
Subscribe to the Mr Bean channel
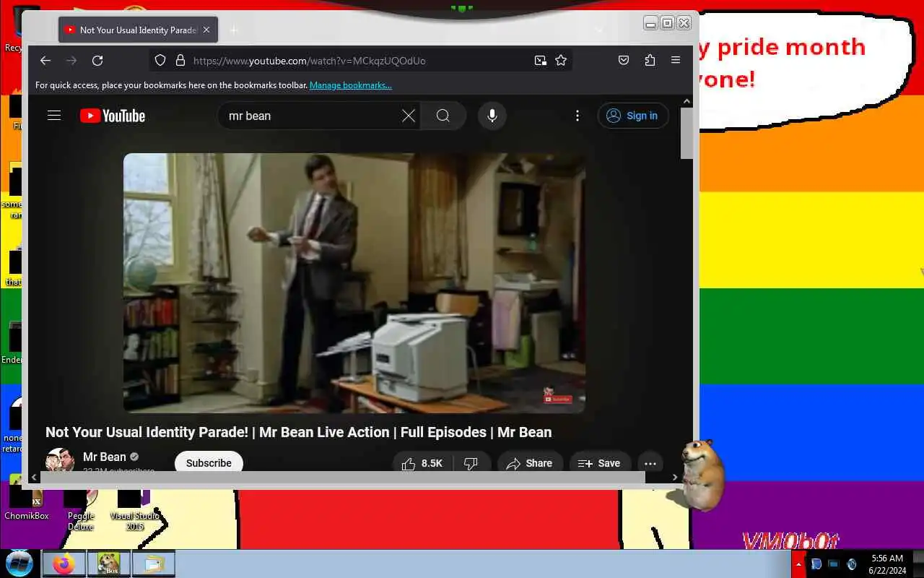point(209,462)
